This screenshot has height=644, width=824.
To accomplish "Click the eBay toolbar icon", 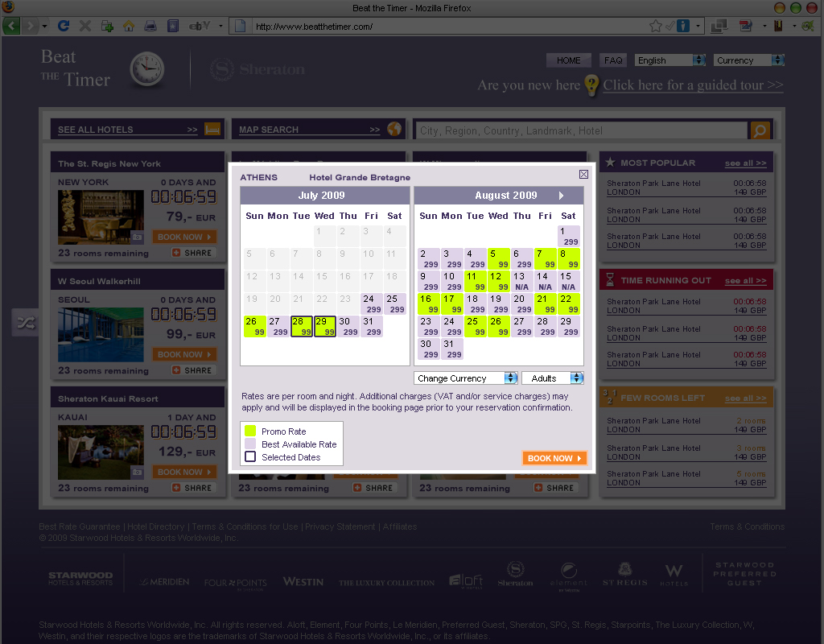I will click(x=200, y=26).
